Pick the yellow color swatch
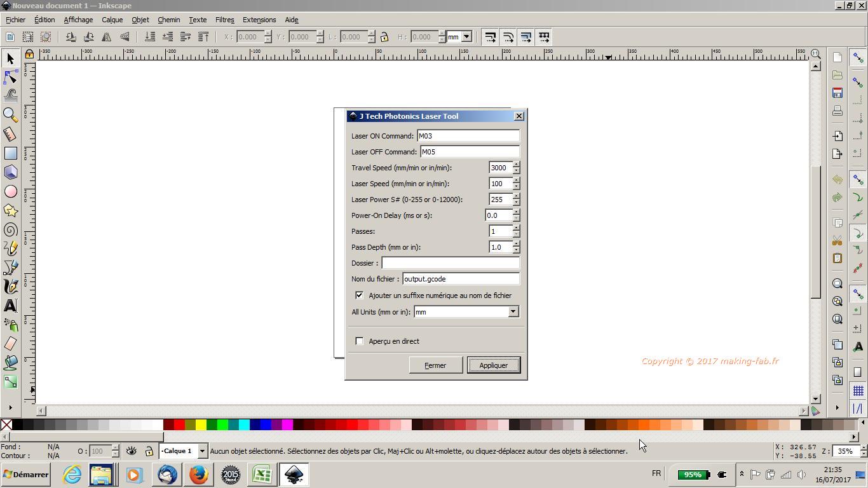This screenshot has height=488, width=868. click(201, 425)
